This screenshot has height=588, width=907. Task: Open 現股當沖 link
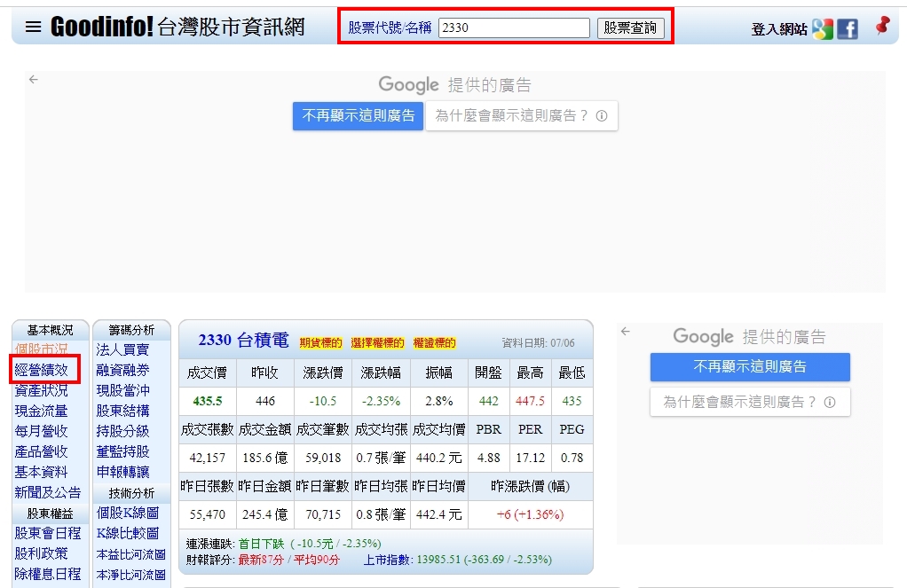(x=122, y=390)
